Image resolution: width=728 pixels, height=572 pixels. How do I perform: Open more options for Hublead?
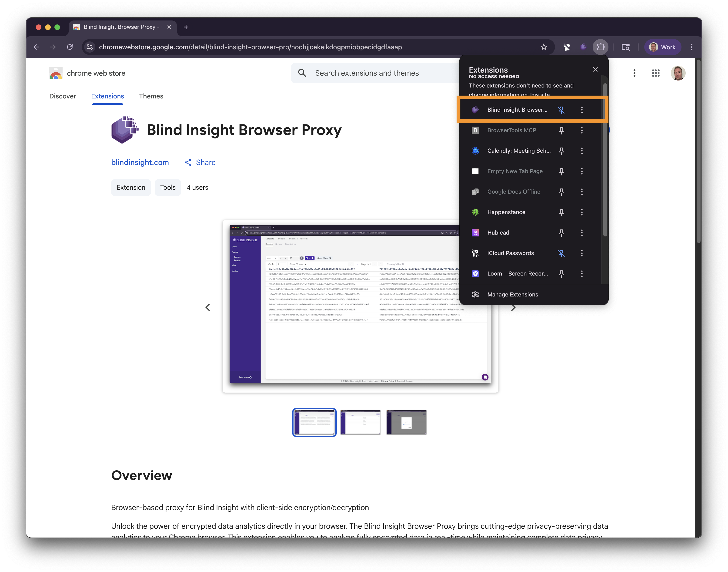[582, 233]
